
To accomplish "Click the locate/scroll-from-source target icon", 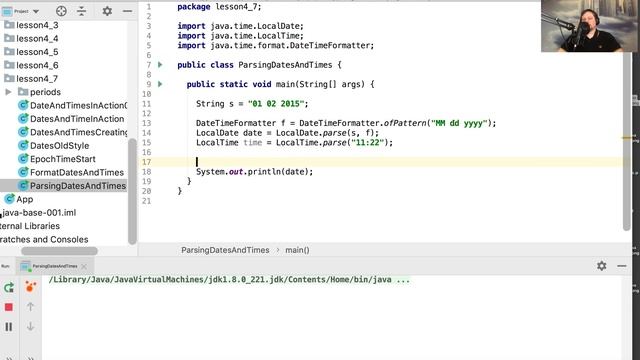I will click(61, 11).
